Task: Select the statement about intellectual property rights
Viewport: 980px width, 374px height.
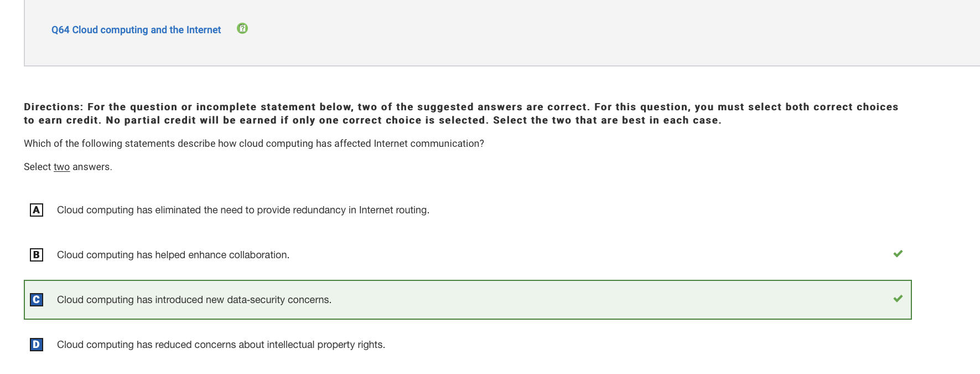Action: click(221, 345)
